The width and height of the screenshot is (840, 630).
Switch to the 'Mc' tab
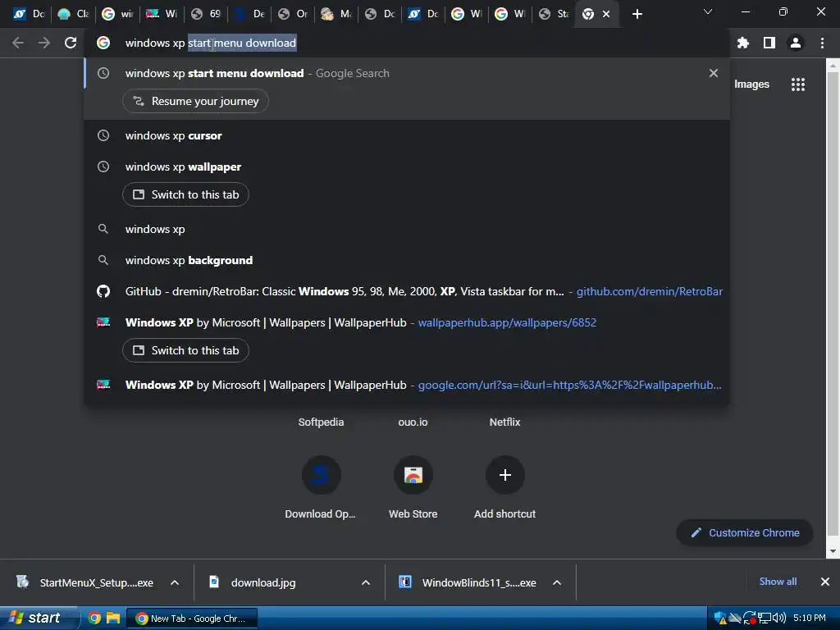(x=336, y=14)
